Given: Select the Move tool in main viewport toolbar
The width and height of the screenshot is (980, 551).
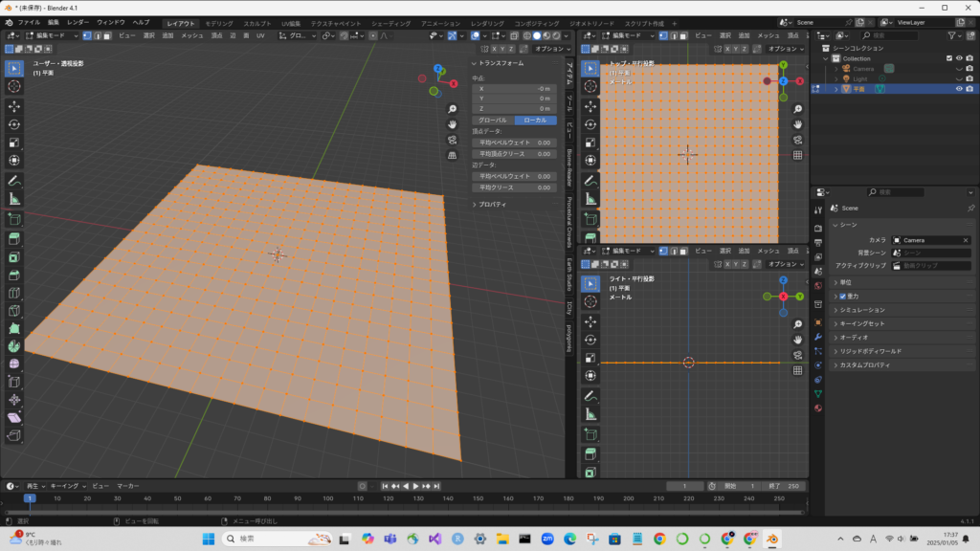Looking at the screenshot, I should tap(14, 106).
